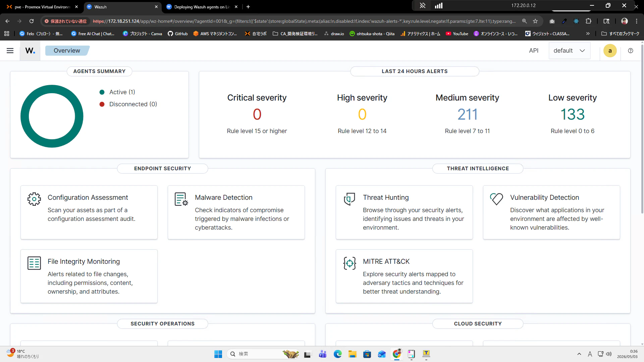Open the Windows Start menu
Image resolution: width=644 pixels, height=362 pixels.
218,354
